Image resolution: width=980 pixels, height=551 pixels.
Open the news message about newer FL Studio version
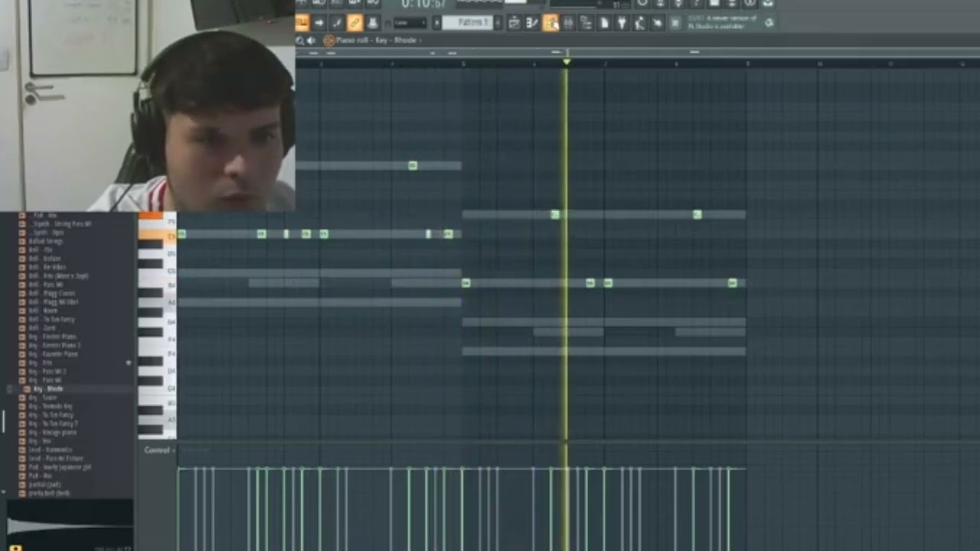[x=721, y=21]
